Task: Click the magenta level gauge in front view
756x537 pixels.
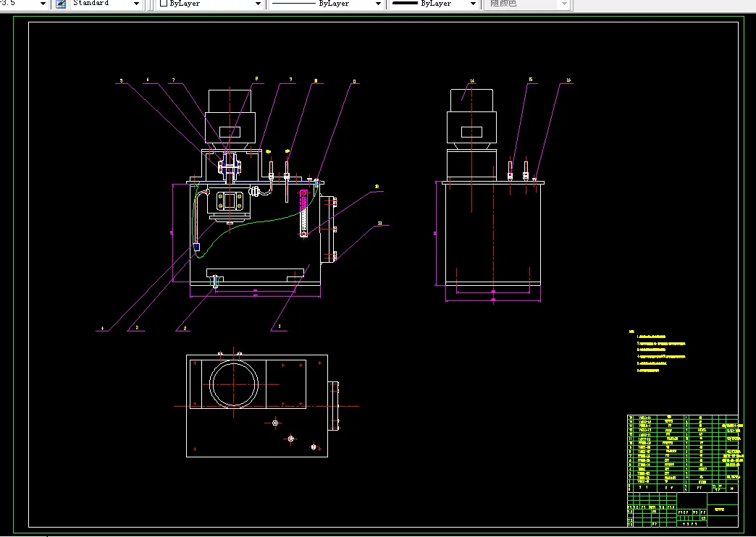Action: 303,213
